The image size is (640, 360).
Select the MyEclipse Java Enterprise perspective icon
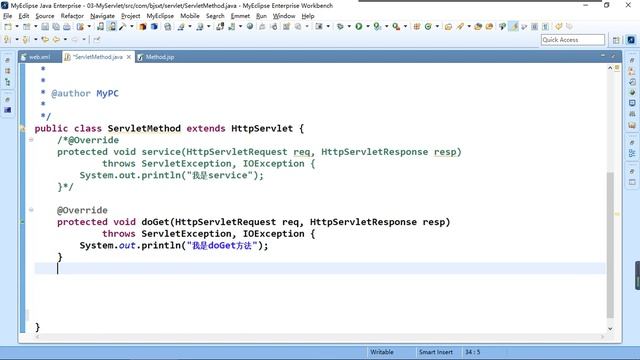pos(631,40)
